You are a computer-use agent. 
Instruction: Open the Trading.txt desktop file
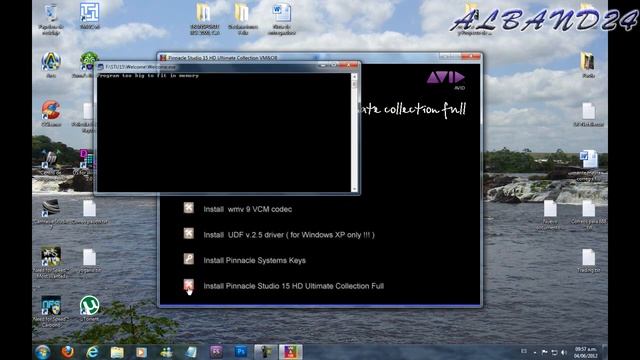click(x=588, y=260)
